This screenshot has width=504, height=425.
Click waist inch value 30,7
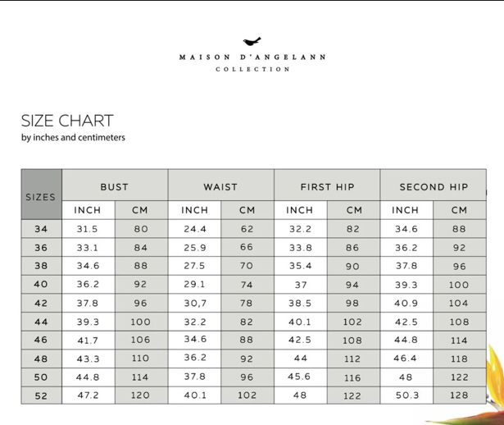(194, 303)
